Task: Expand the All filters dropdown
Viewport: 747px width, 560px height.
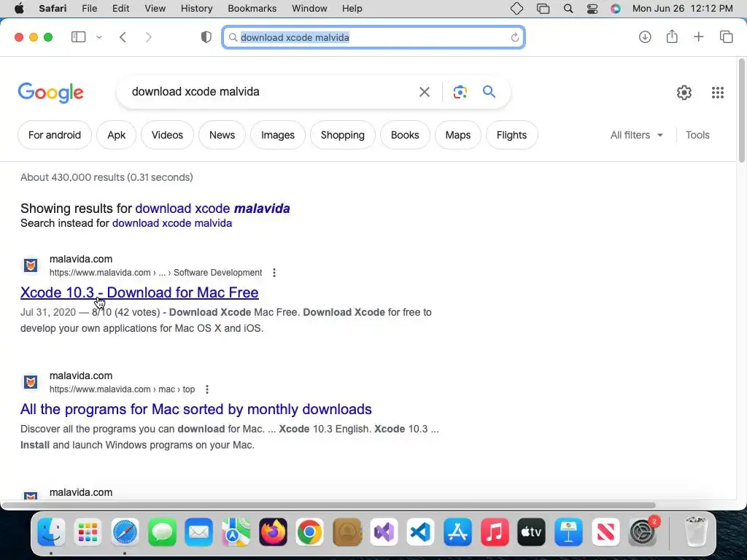Action: [x=636, y=135]
